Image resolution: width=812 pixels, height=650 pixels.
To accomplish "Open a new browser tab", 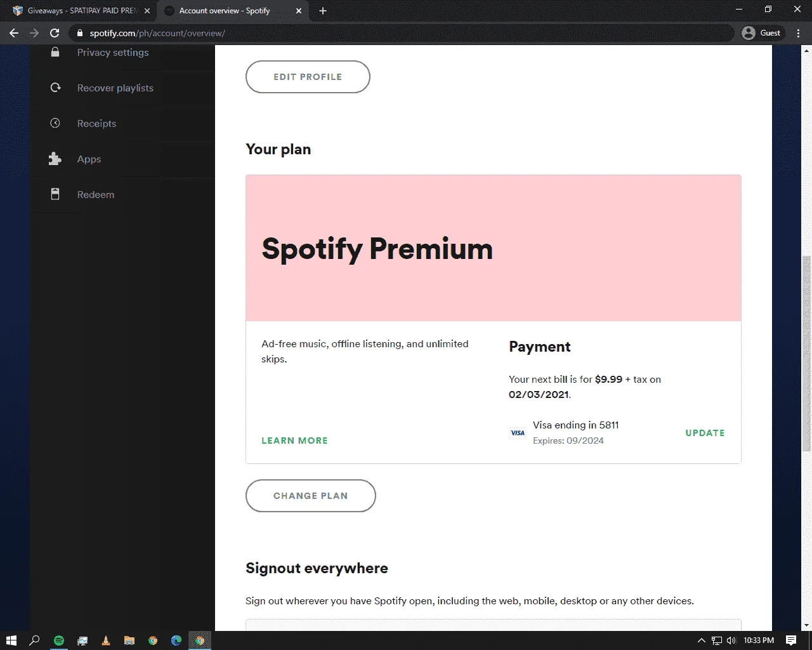I will click(x=323, y=11).
